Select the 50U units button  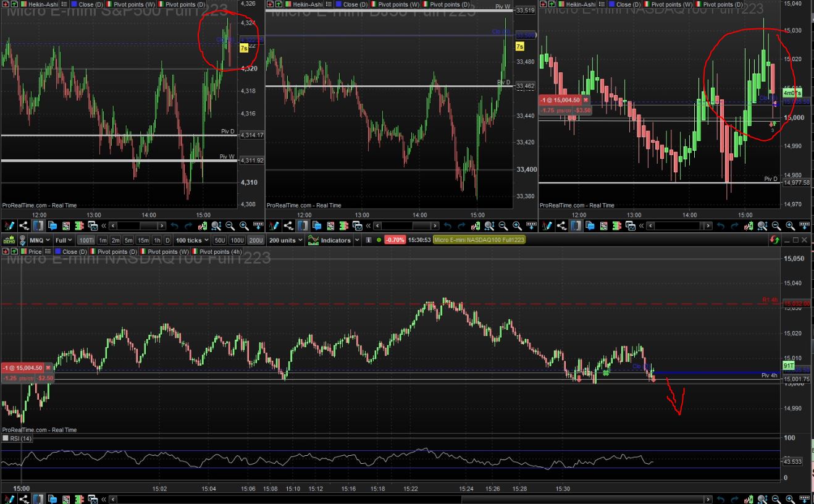(x=220, y=240)
